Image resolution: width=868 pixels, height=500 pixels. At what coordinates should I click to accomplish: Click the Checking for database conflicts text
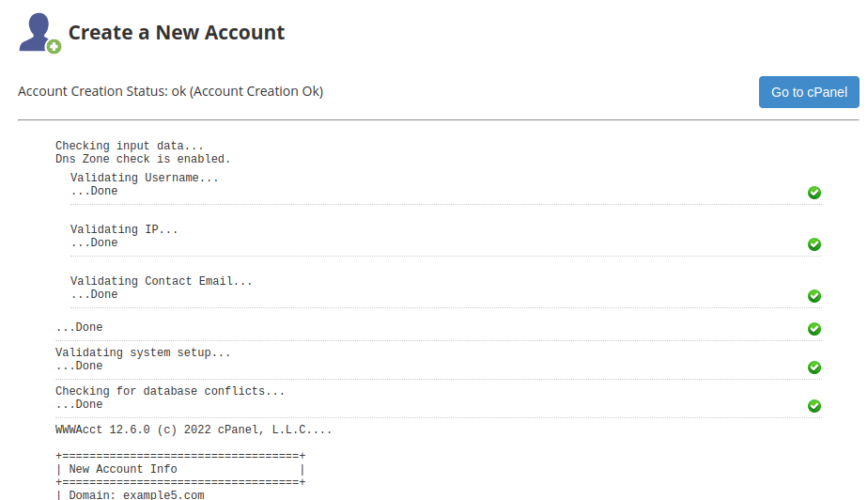pos(169,391)
